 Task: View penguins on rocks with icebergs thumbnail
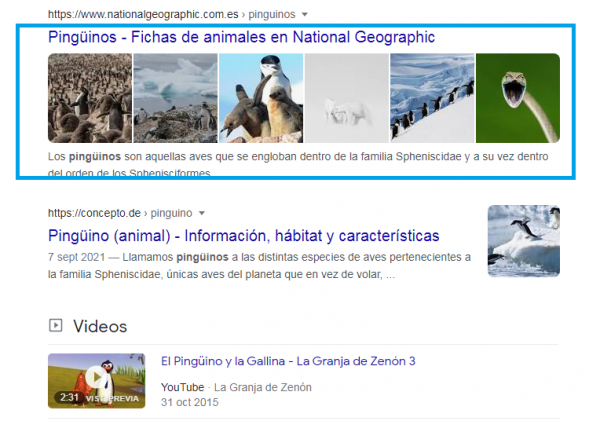coord(175,98)
